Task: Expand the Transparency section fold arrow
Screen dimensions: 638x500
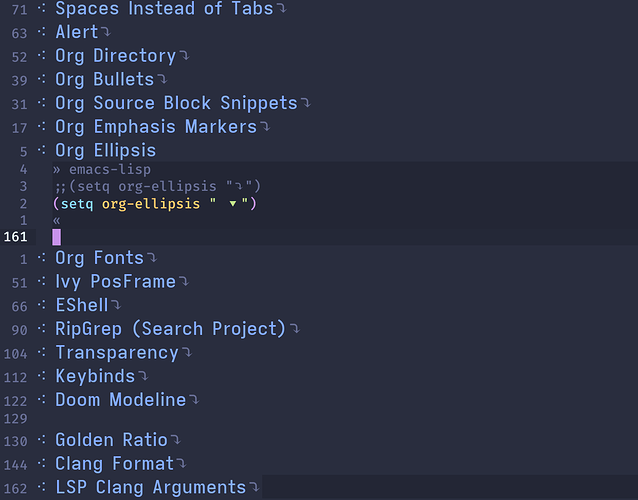Action: click(x=186, y=353)
